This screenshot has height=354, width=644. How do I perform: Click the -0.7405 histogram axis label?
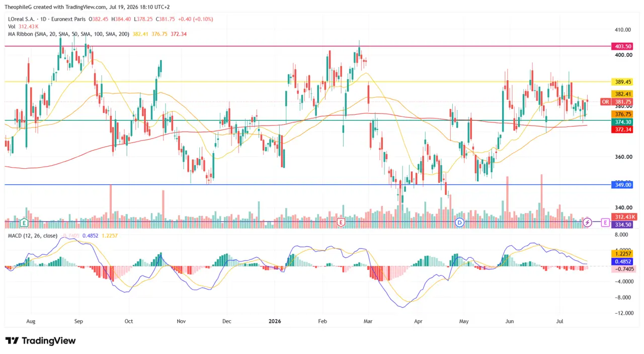click(624, 269)
